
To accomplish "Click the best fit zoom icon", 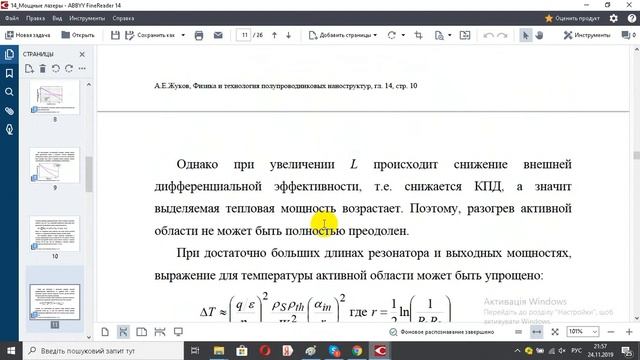I will click(555, 332).
